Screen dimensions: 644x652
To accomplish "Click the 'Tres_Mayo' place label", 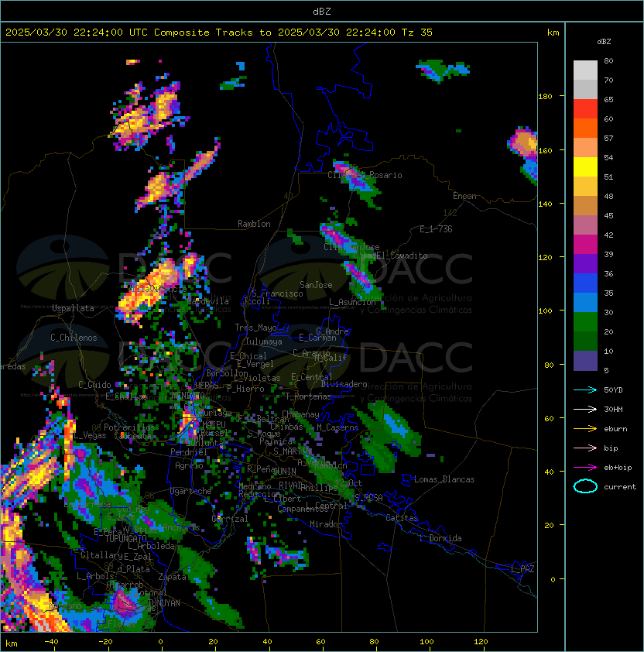I will click(255, 328).
